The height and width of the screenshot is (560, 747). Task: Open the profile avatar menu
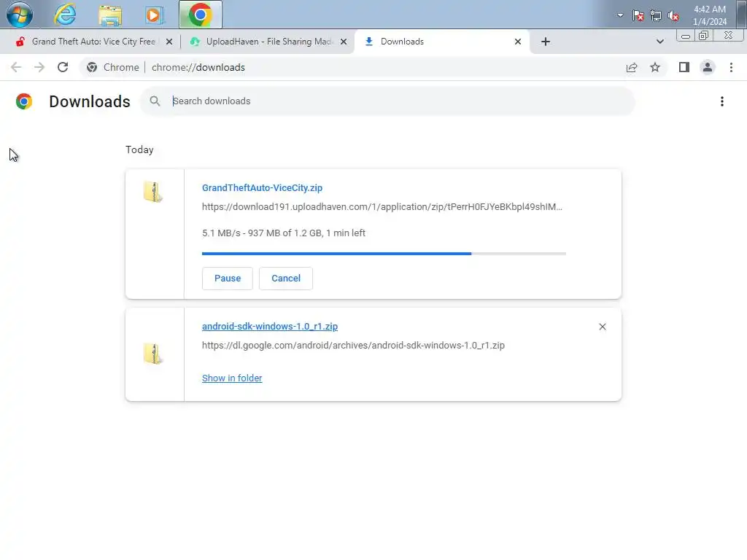708,67
